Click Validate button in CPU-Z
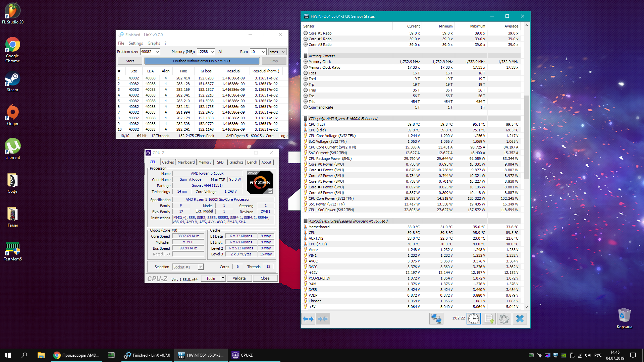Screen dimensions: 644x362 [x=239, y=278]
